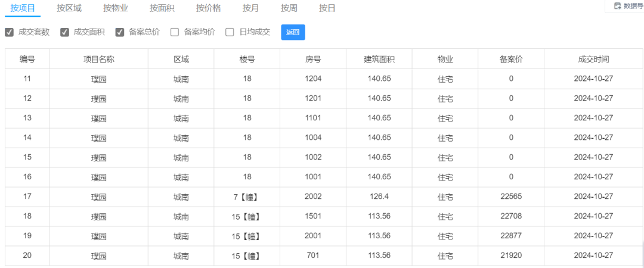This screenshot has height=268, width=644.
Task: Switch to the 按面积 tab
Action: click(x=162, y=8)
